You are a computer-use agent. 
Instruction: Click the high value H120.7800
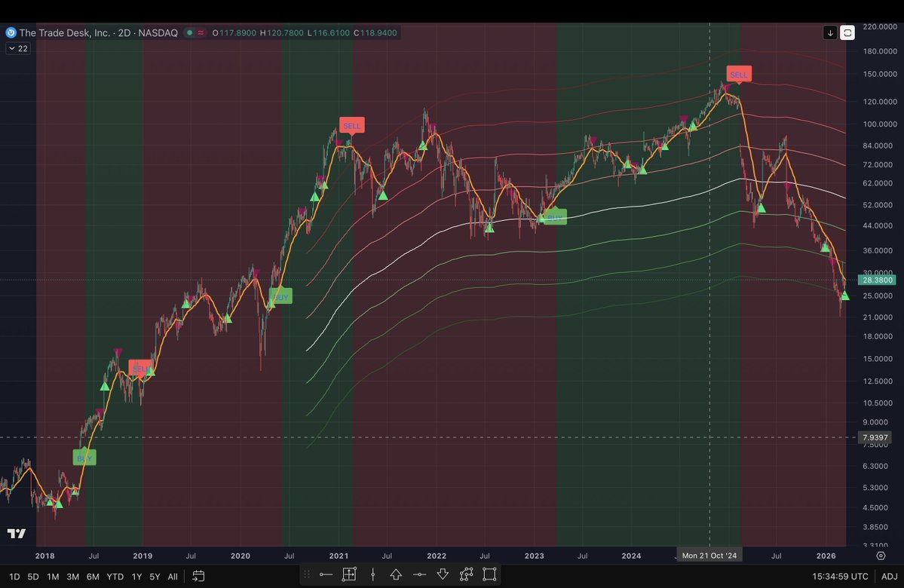point(281,33)
